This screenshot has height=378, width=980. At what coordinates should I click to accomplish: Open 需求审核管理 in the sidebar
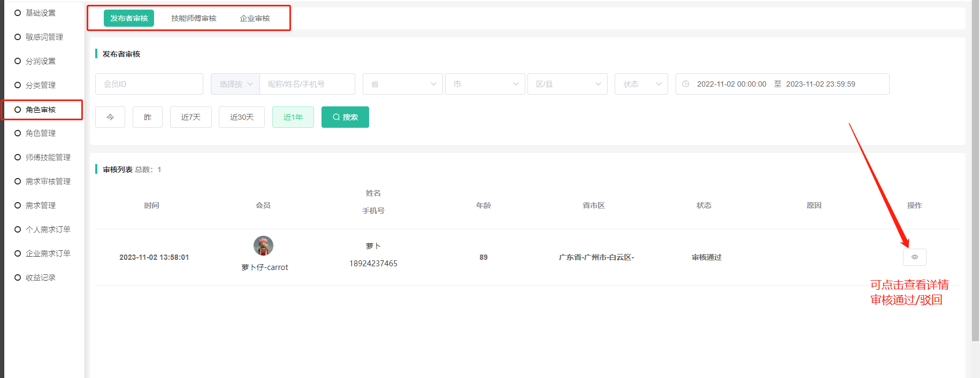(48, 181)
